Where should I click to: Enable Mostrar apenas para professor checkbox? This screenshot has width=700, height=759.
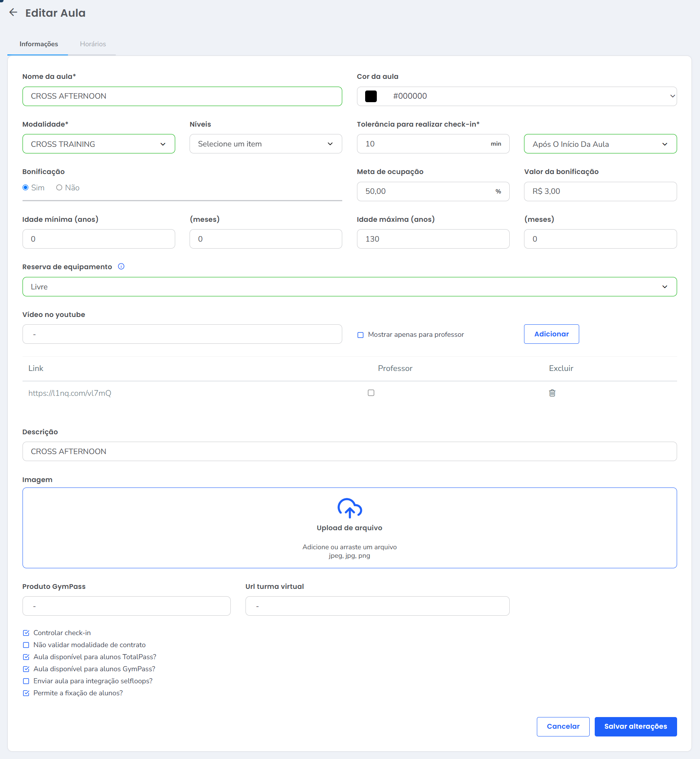pyautogui.click(x=360, y=335)
